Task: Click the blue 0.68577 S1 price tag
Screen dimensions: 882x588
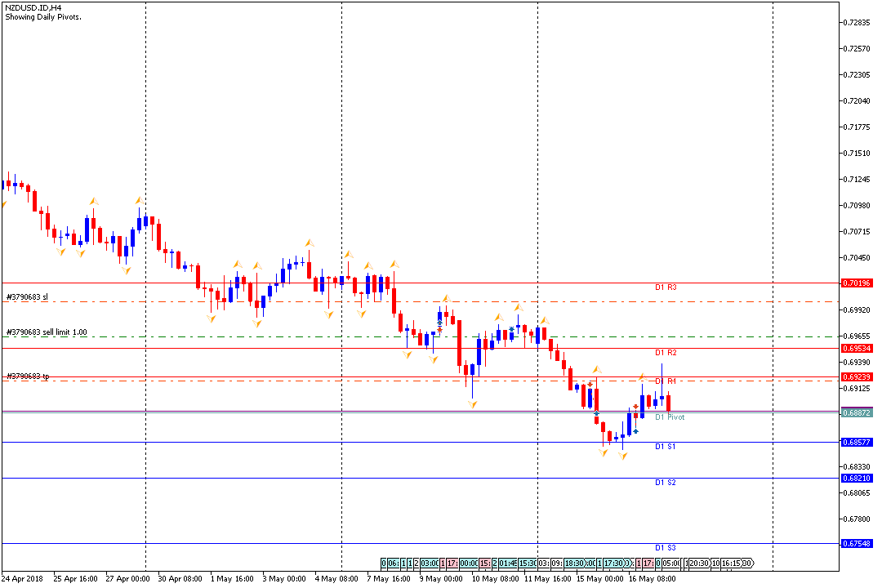Action: tap(856, 443)
